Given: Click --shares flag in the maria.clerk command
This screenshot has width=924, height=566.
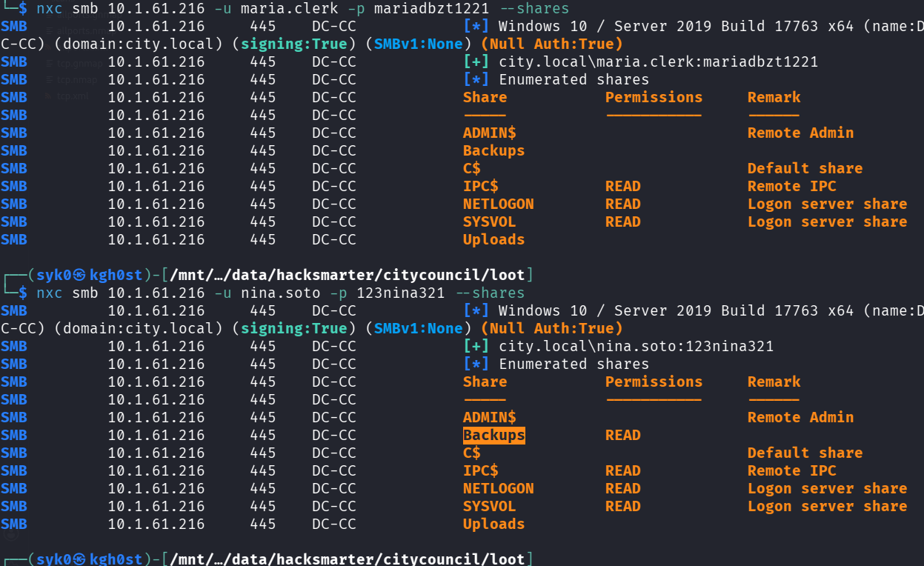Looking at the screenshot, I should point(534,9).
